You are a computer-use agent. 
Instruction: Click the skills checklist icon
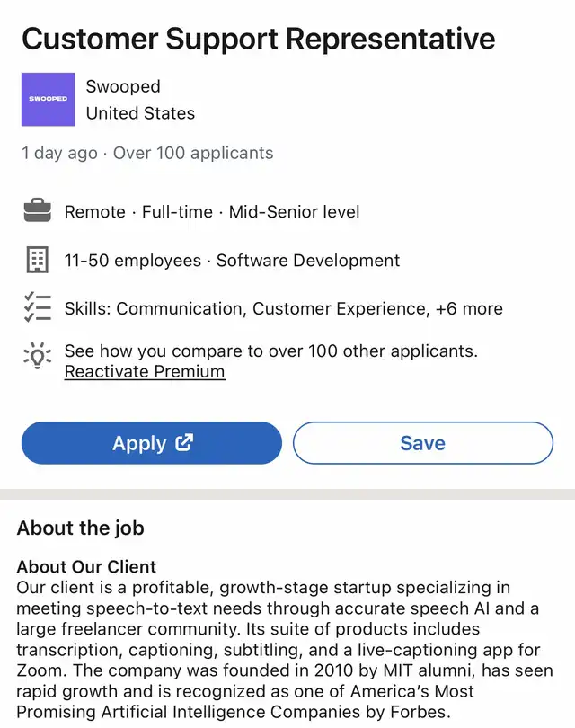pos(37,308)
